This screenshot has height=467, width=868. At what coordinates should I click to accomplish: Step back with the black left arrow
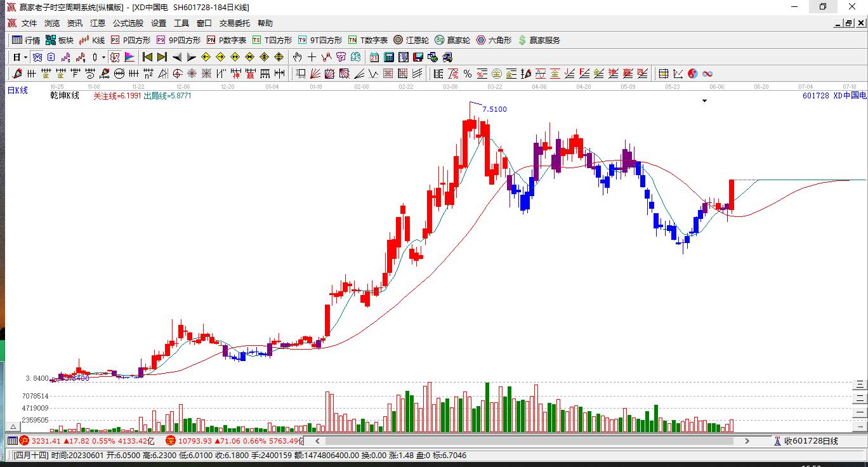pos(177,57)
